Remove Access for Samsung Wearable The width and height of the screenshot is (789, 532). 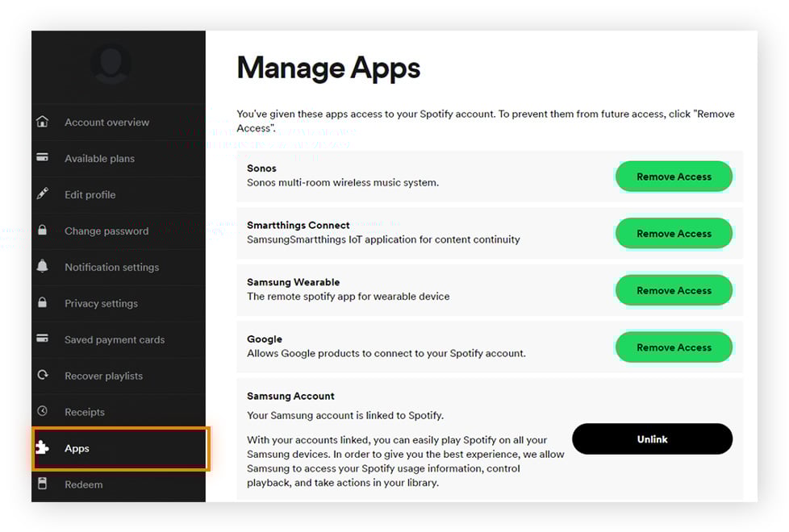674,290
